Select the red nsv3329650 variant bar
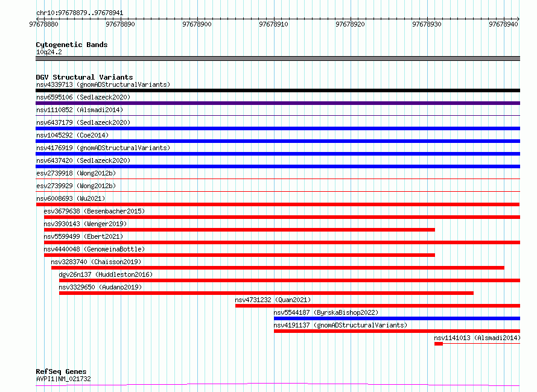This screenshot has width=537, height=392. [x=266, y=293]
